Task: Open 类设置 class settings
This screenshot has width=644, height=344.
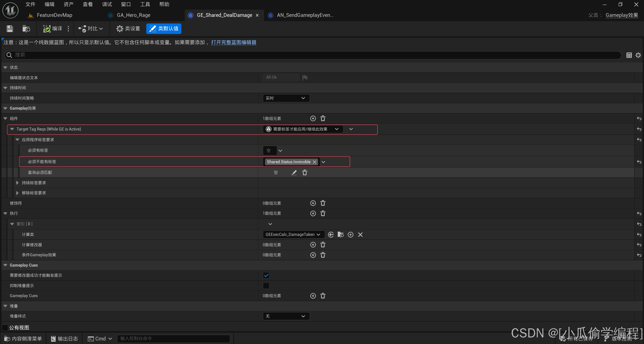Action: pyautogui.click(x=128, y=29)
